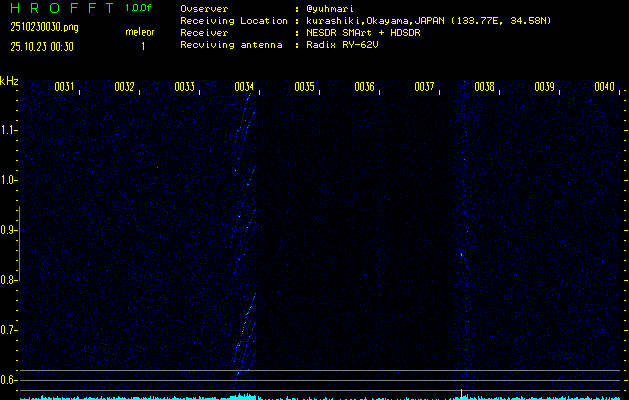Select the 0.7 kHz frequency tick
Screen dimensions: 629x400
click(x=9, y=330)
